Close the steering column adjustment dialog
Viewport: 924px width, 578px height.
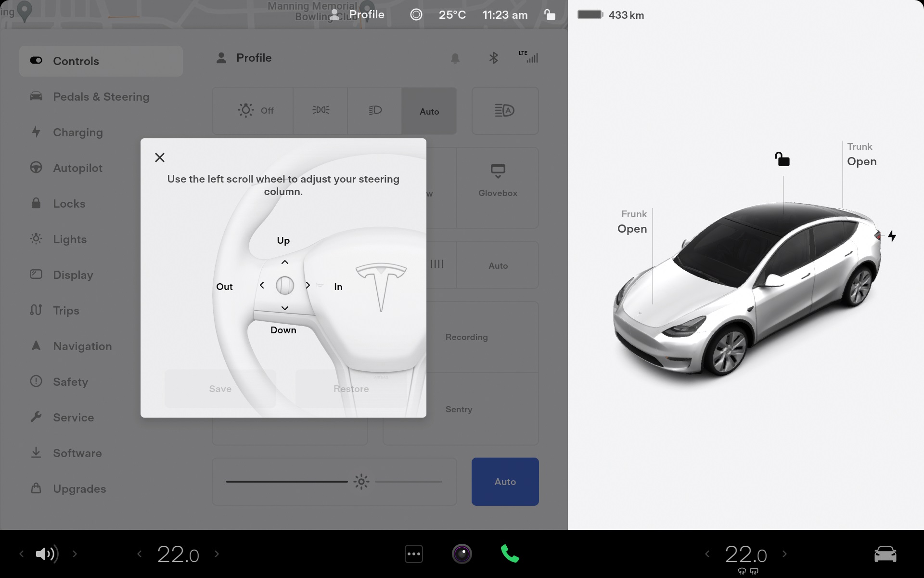160,158
